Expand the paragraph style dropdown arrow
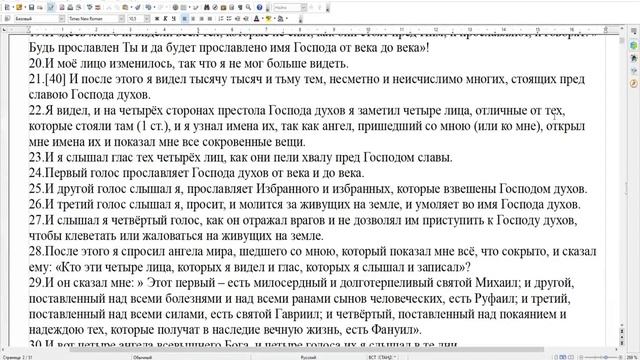Viewport: 640px width, 360px height. (62, 18)
